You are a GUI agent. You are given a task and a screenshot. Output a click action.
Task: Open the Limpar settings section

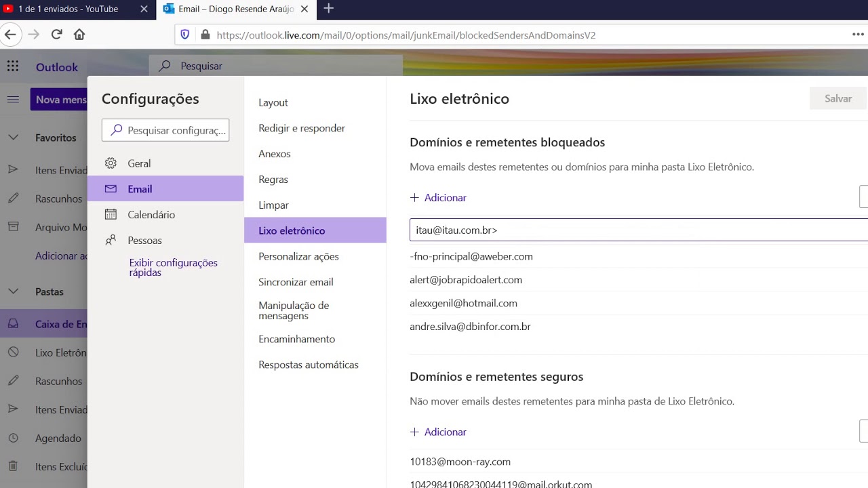(x=315, y=205)
